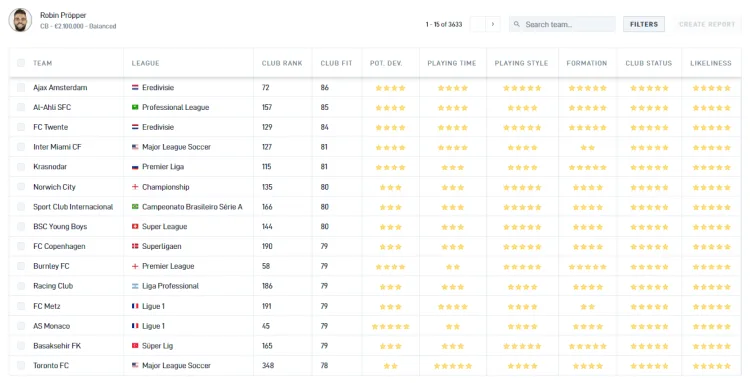Click club rank 45 in AS Monaco row

(x=266, y=326)
